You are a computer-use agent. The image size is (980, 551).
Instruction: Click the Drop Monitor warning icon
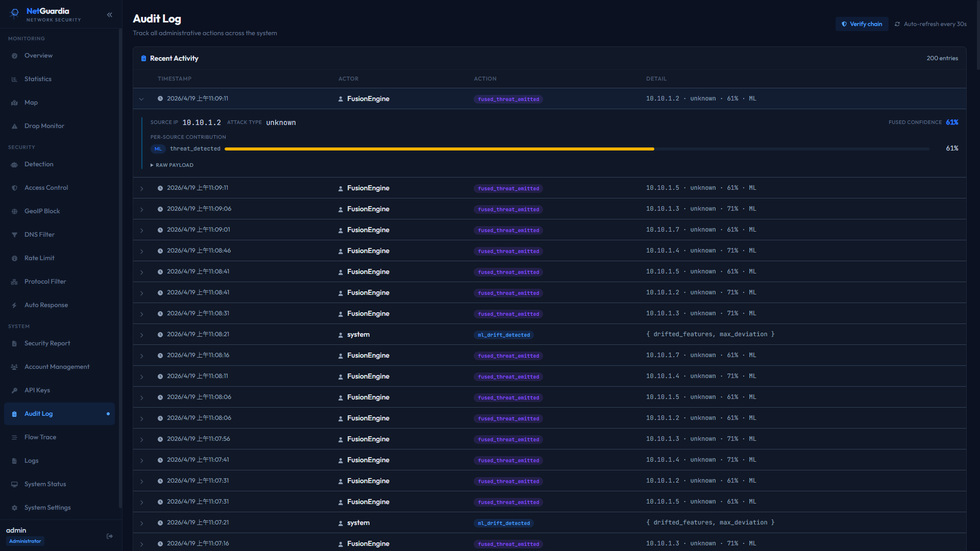tap(14, 127)
